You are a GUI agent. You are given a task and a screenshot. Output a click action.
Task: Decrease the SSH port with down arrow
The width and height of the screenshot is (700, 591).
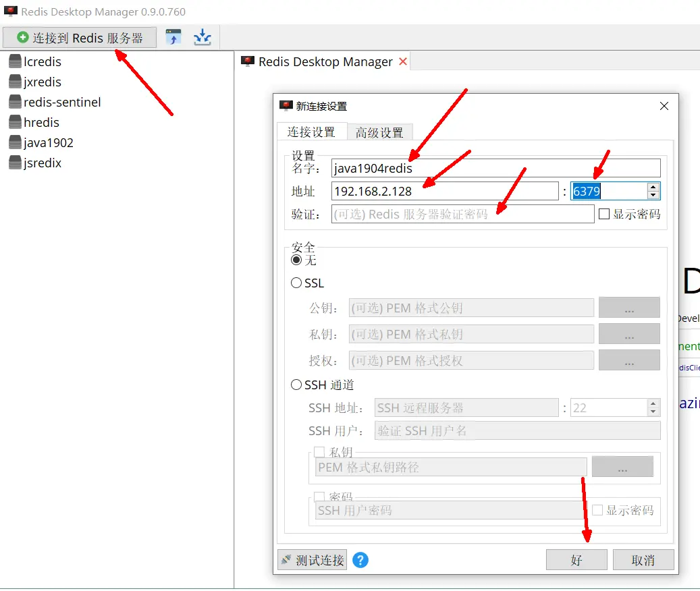point(653,412)
